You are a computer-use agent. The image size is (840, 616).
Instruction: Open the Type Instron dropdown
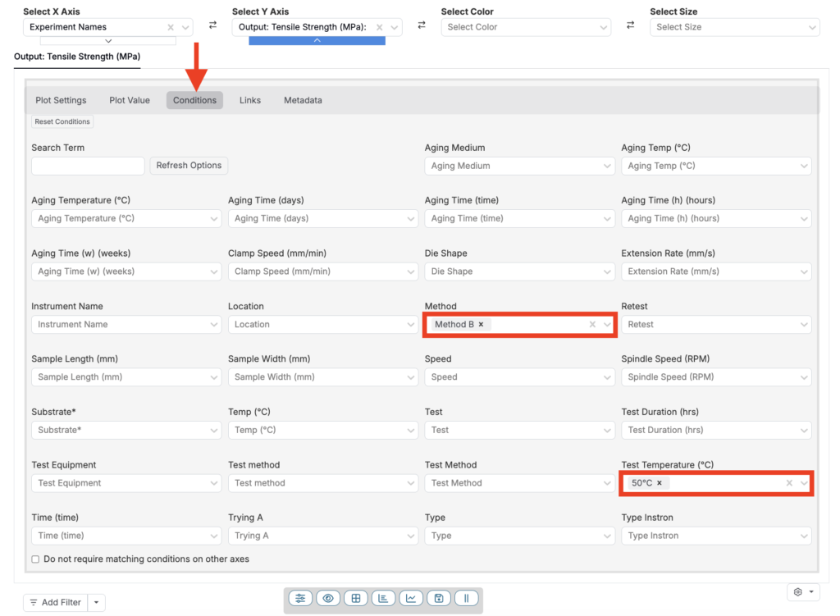[x=716, y=536]
